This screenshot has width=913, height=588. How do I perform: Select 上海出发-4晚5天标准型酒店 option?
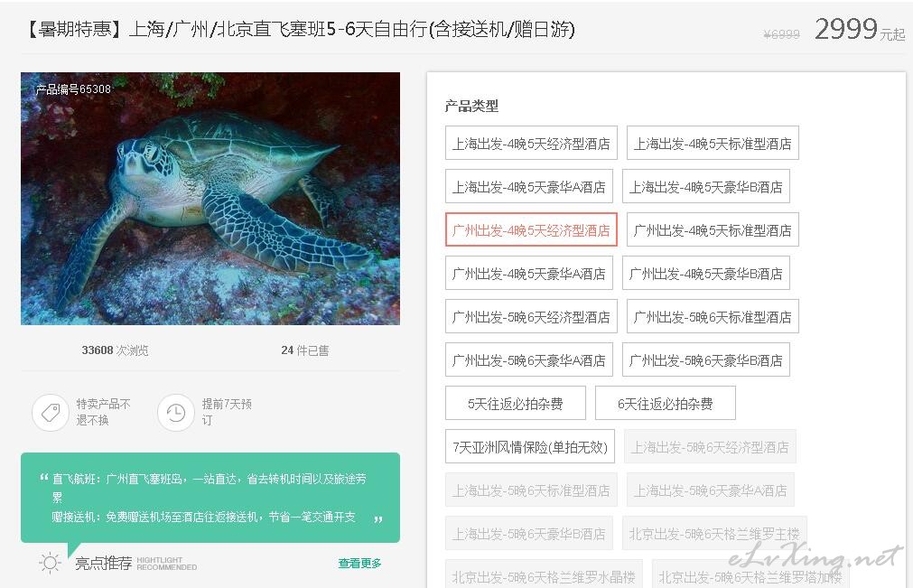click(713, 144)
